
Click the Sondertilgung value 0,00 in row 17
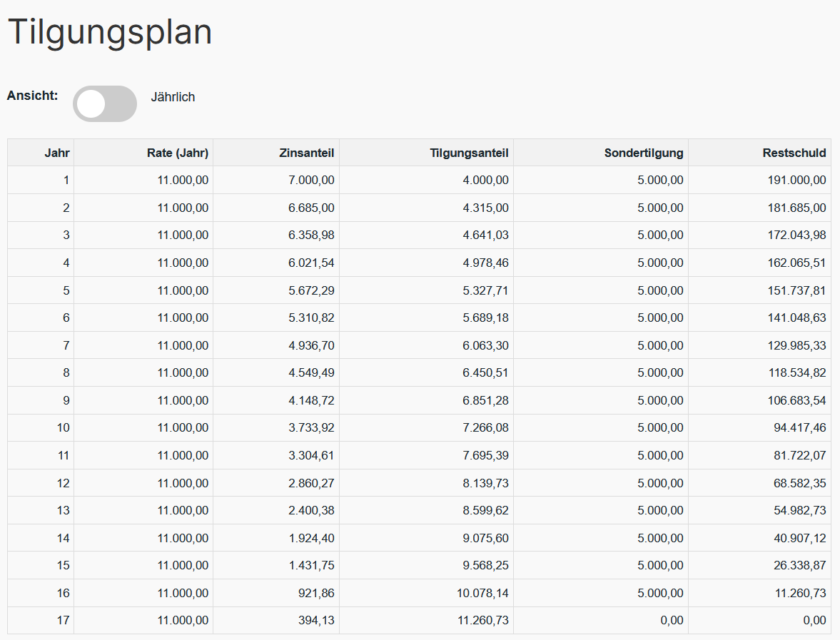click(673, 620)
